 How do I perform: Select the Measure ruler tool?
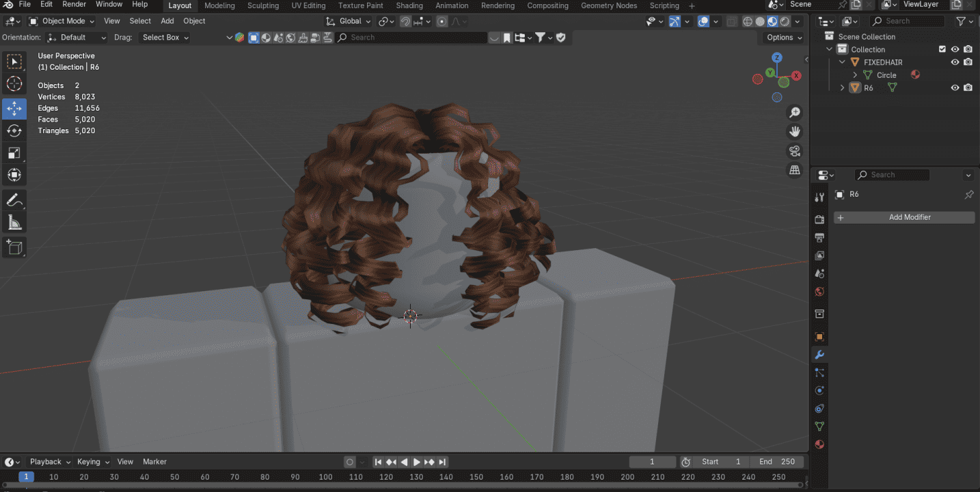point(14,223)
